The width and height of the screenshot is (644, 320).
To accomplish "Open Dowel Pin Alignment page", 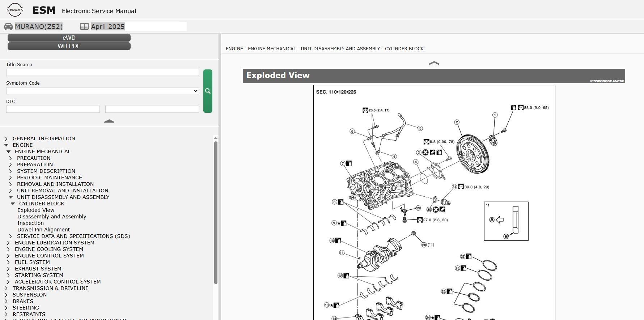I will tap(43, 230).
